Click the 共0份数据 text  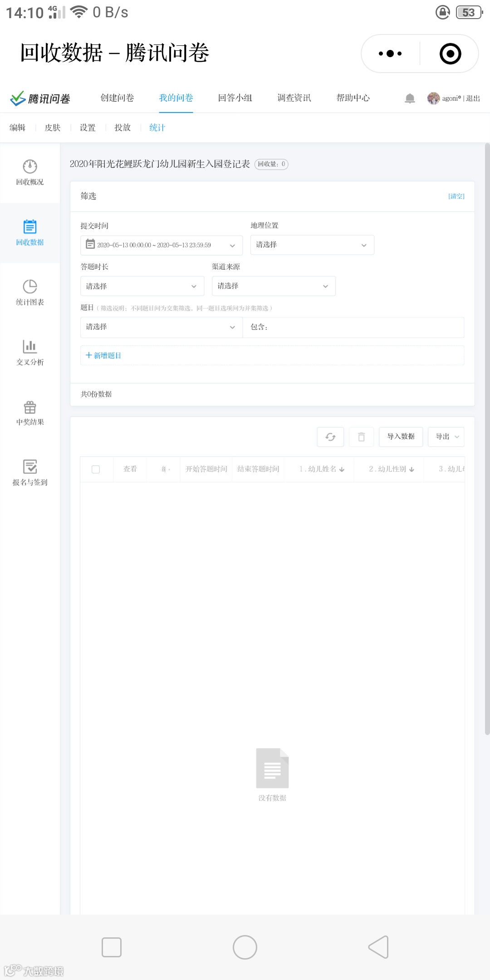(96, 394)
